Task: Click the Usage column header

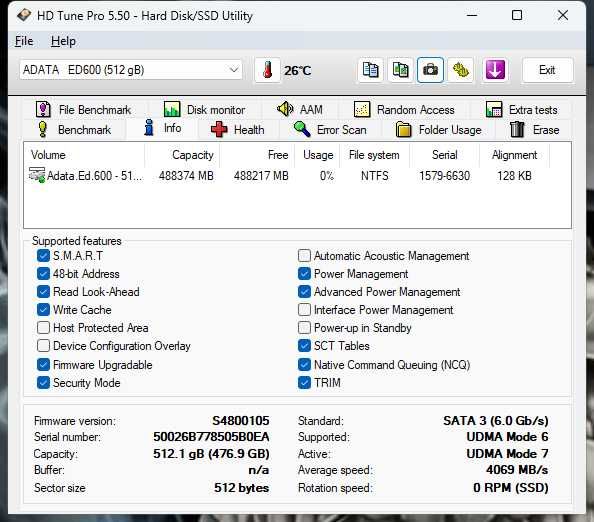Action: coord(317,155)
